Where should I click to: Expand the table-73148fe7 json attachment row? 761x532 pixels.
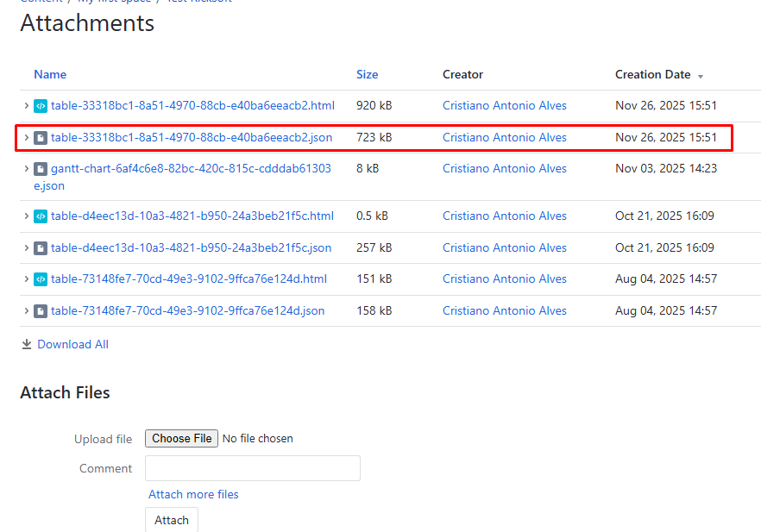[27, 311]
